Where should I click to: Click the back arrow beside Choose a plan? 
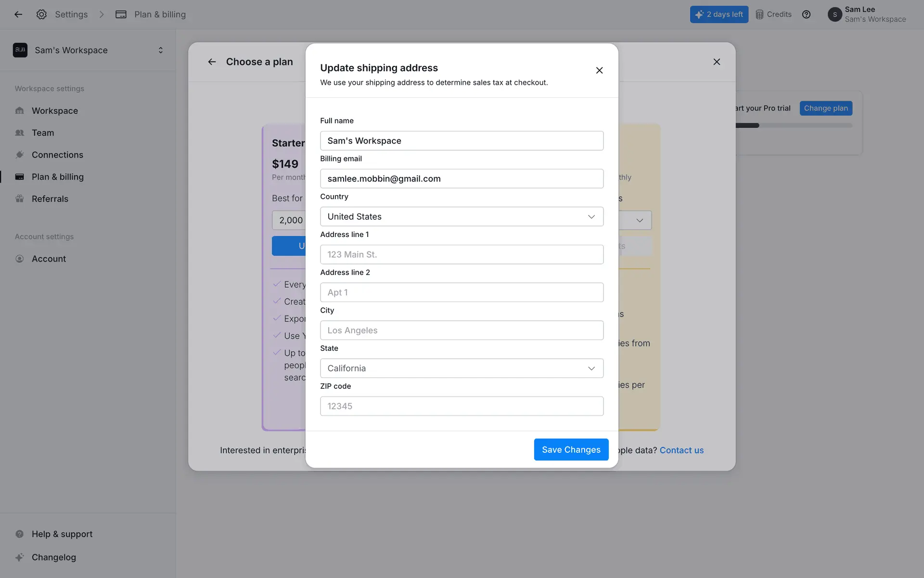(x=212, y=62)
